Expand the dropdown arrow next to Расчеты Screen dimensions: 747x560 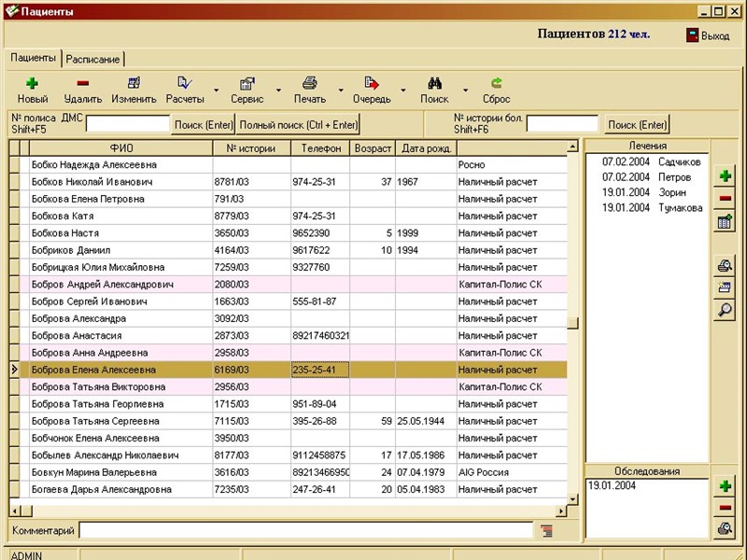(x=217, y=90)
